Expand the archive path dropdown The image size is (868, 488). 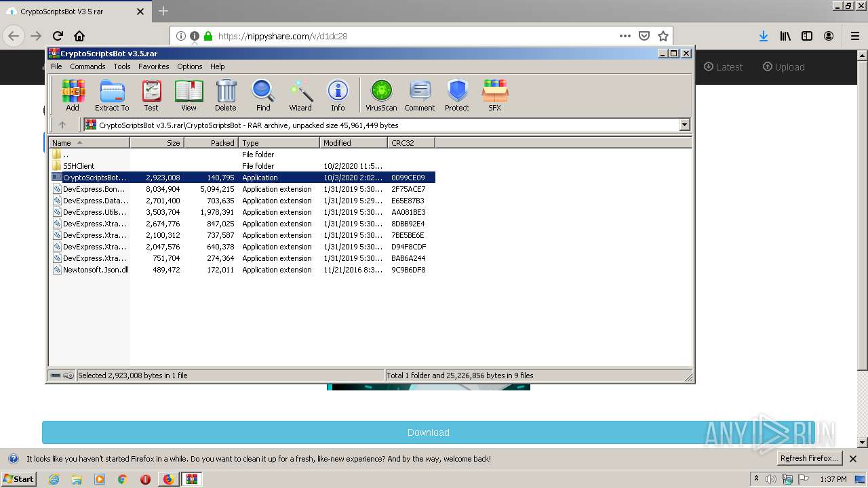(x=684, y=125)
